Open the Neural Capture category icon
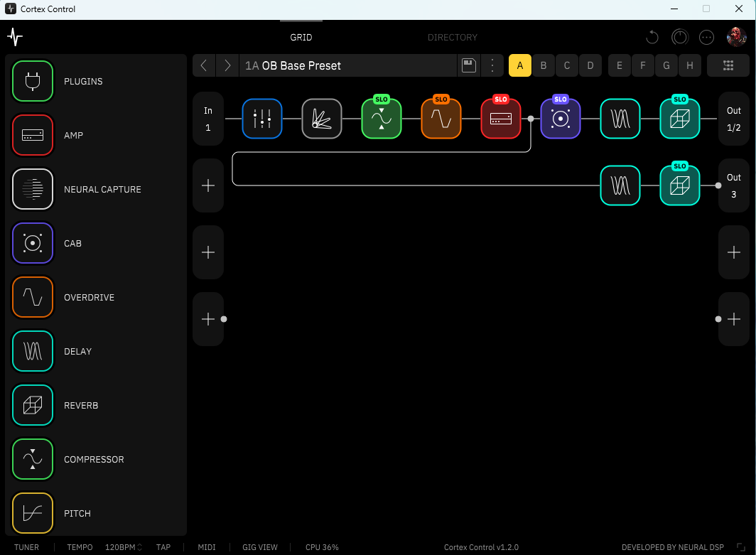Viewport: 756px width, 555px height. click(x=32, y=189)
